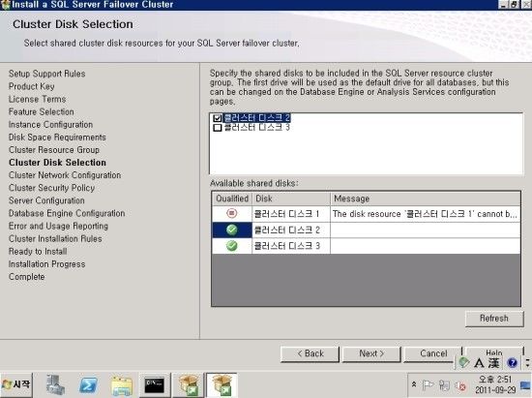
Task: Click the green check for 클러스터 디스크 3 row
Action: pyautogui.click(x=232, y=246)
